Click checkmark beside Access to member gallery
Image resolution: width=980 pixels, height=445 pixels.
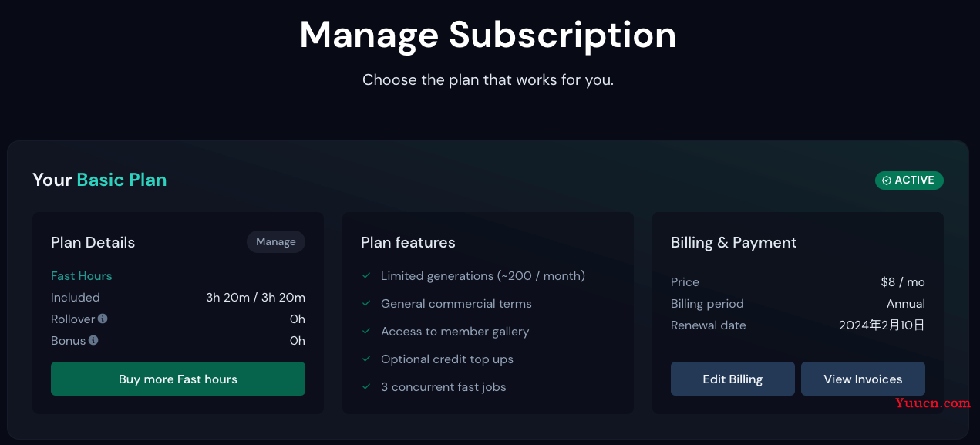click(x=366, y=332)
